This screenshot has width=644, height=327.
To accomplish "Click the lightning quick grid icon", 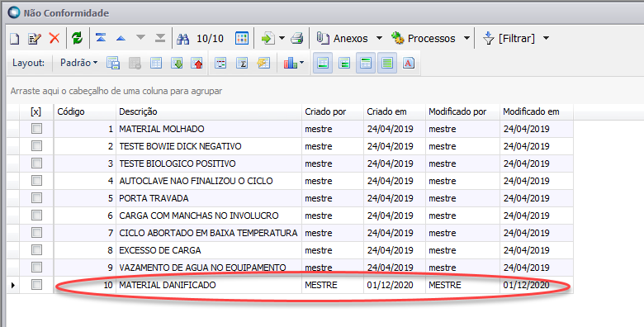I will tap(263, 63).
